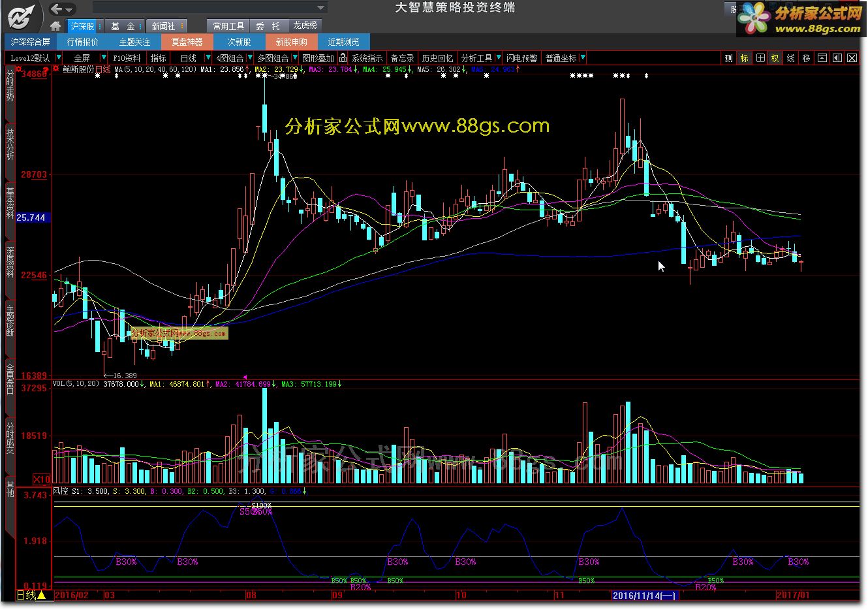Open the 常用工具 menu

[228, 26]
